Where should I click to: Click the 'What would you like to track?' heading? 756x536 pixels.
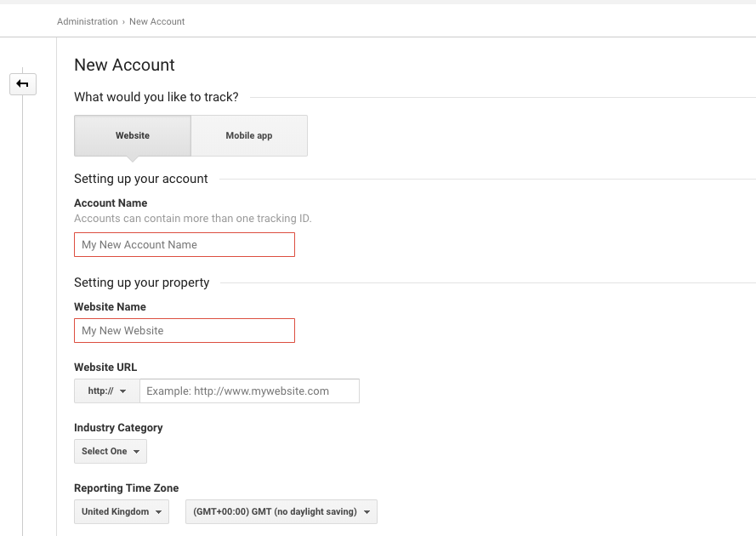[x=156, y=98]
